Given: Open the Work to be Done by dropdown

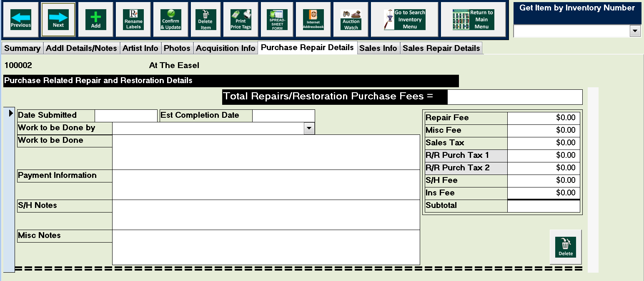Looking at the screenshot, I should 309,129.
